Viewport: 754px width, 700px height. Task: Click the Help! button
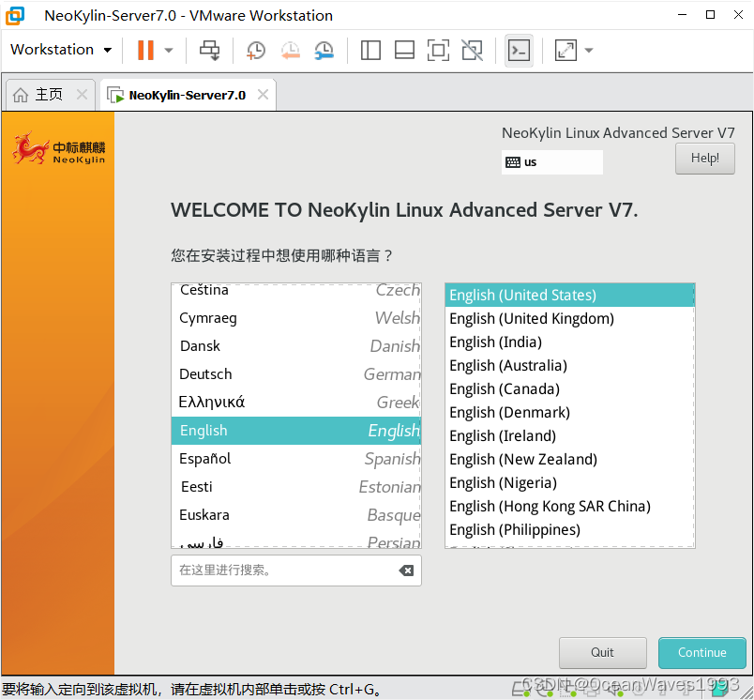click(x=704, y=159)
